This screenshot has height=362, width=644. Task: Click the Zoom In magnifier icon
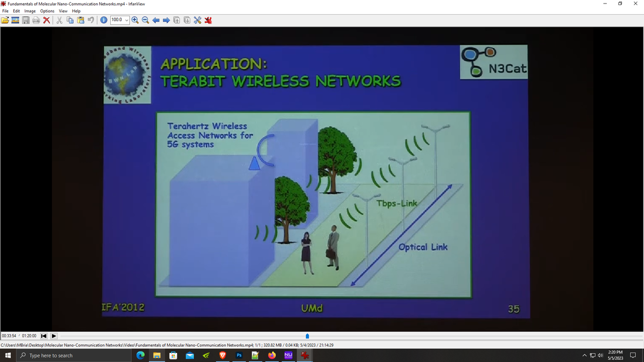(135, 20)
